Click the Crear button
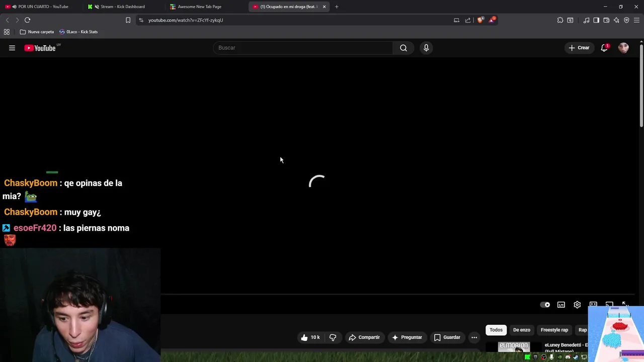The width and height of the screenshot is (644, 362). pos(579,48)
